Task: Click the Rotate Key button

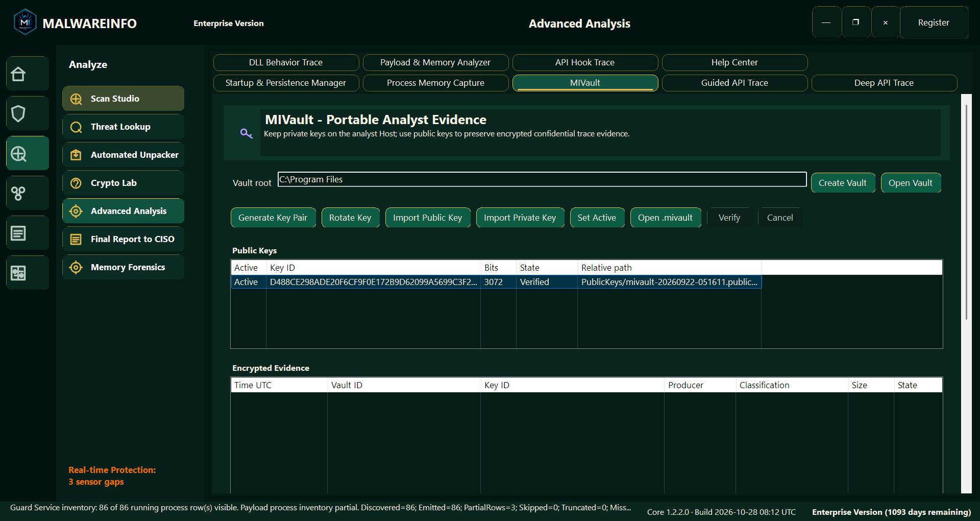Action: (350, 218)
